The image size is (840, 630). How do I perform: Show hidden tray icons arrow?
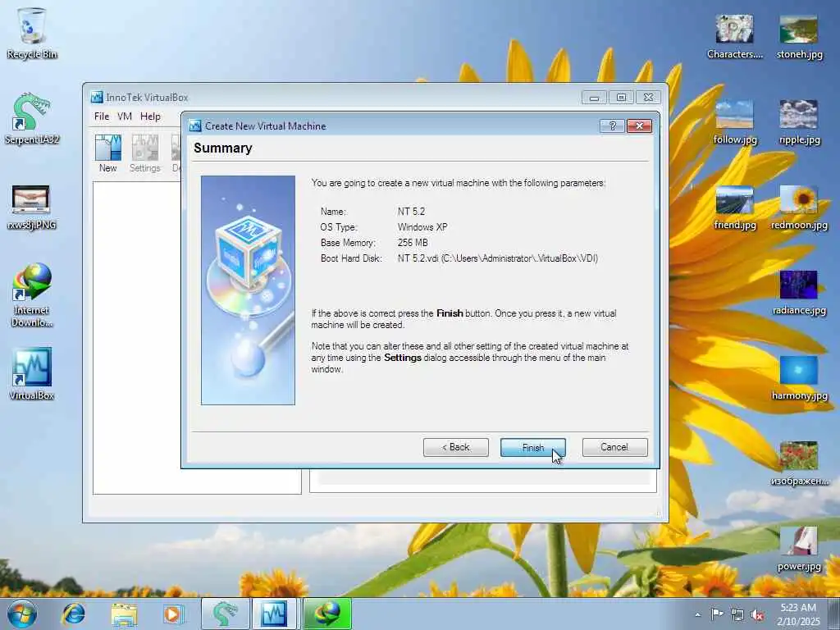coord(697,614)
